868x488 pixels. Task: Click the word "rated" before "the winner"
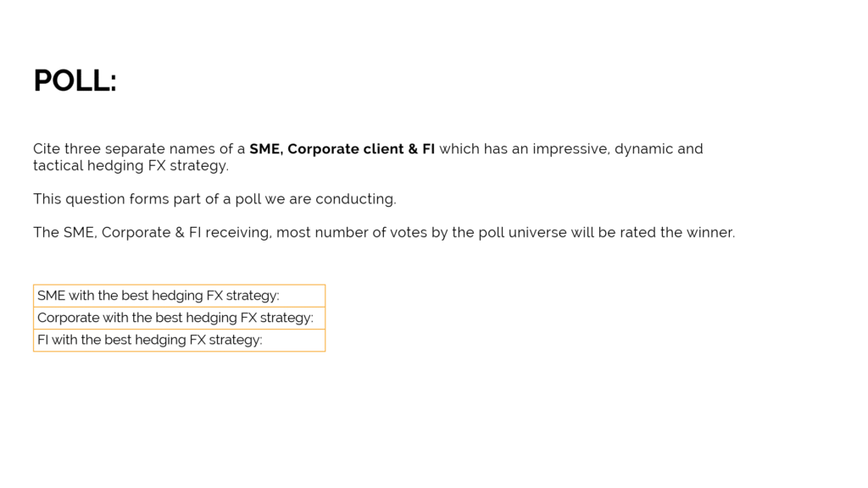click(x=637, y=232)
